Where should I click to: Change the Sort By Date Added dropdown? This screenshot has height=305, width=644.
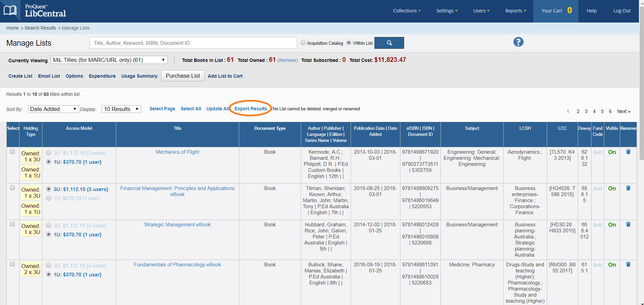(x=53, y=109)
